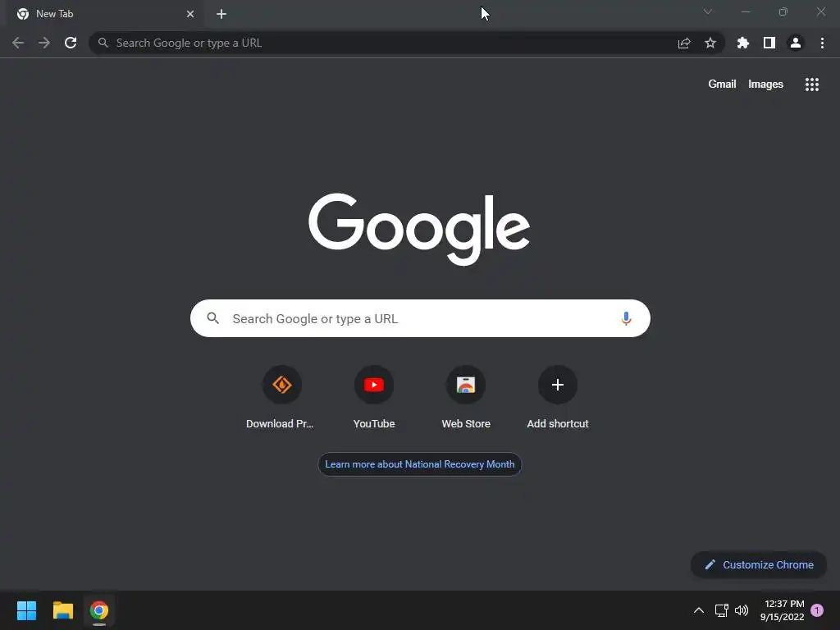The height and width of the screenshot is (630, 840).
Task: Go back using the browser back arrow
Action: tap(18, 43)
